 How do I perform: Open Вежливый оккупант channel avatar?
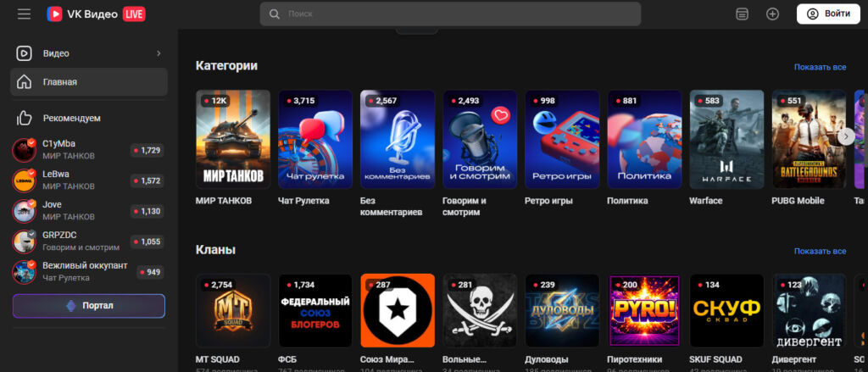point(24,272)
